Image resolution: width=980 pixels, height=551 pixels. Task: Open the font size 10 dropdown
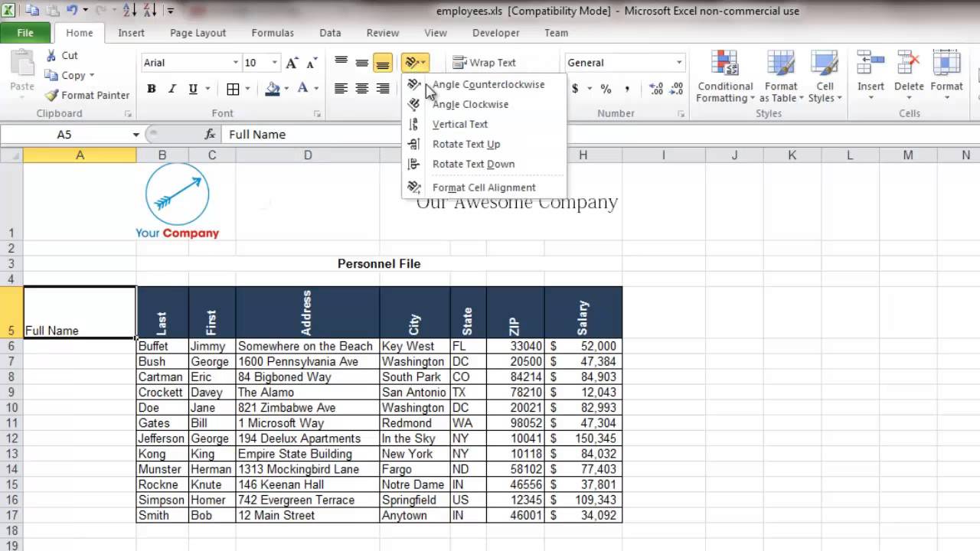274,63
